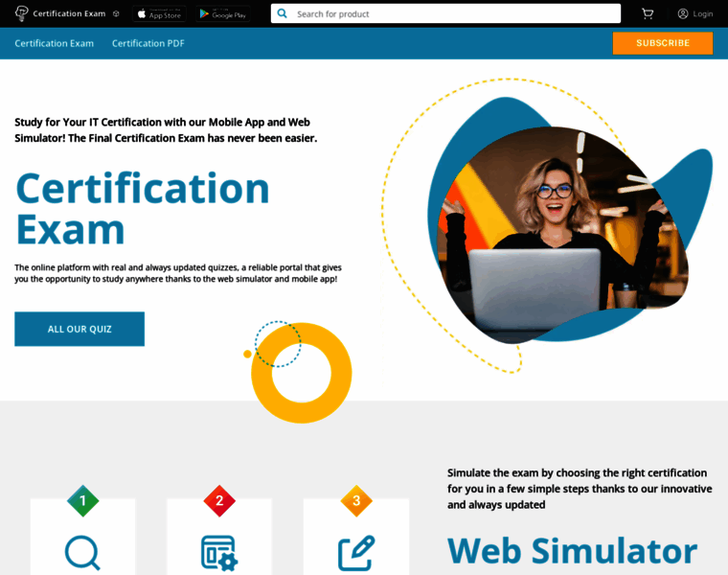Viewport: 728px width, 575px height.
Task: Select the green step 1 badge
Action: pos(82,500)
